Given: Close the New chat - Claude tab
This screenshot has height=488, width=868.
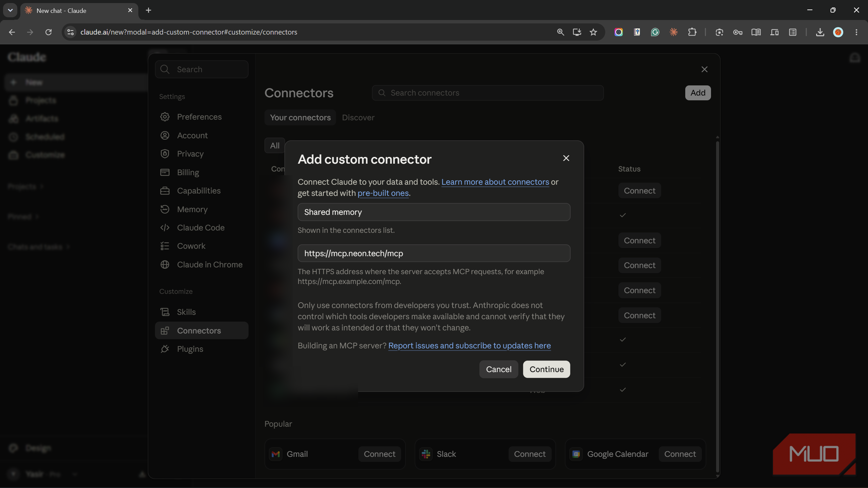Looking at the screenshot, I should coord(130,11).
